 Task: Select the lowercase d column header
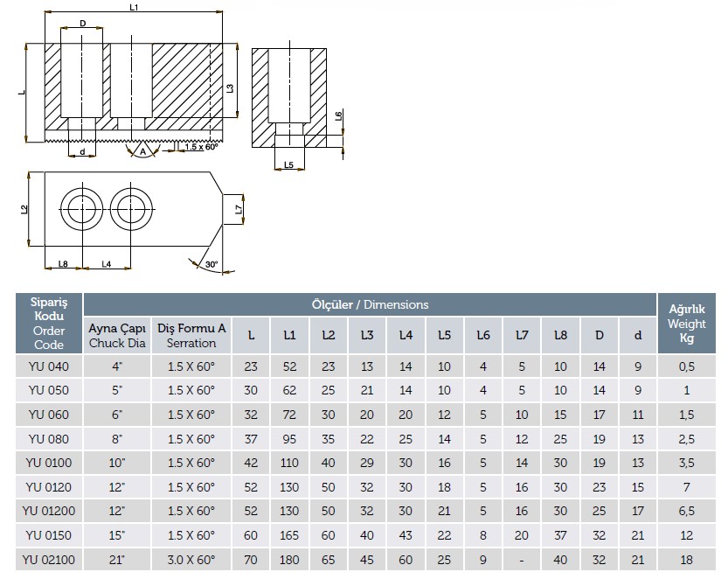coord(637,335)
